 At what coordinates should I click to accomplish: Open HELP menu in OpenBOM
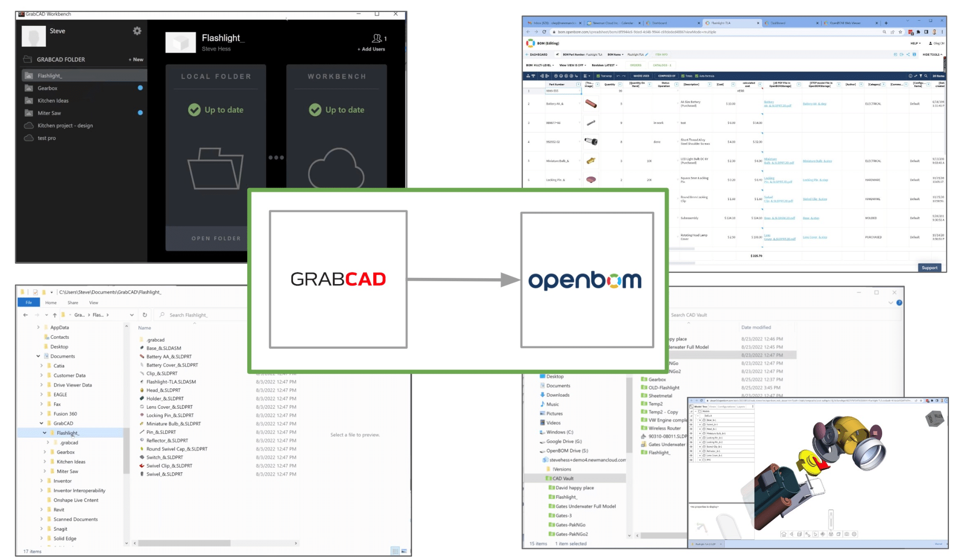click(x=915, y=43)
